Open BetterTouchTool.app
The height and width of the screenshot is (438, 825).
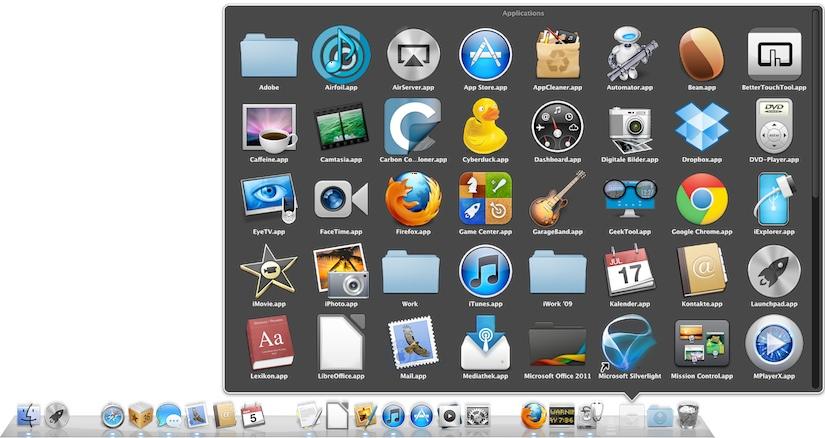click(x=774, y=55)
